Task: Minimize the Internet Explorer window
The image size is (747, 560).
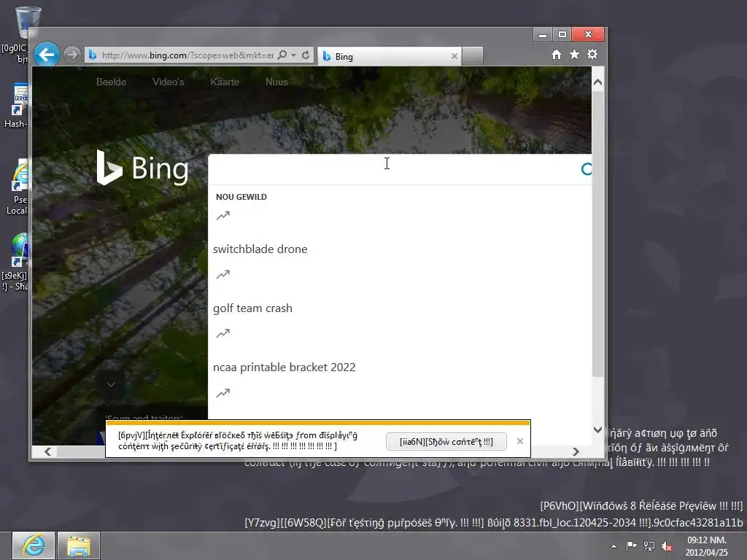Action: coord(542,34)
